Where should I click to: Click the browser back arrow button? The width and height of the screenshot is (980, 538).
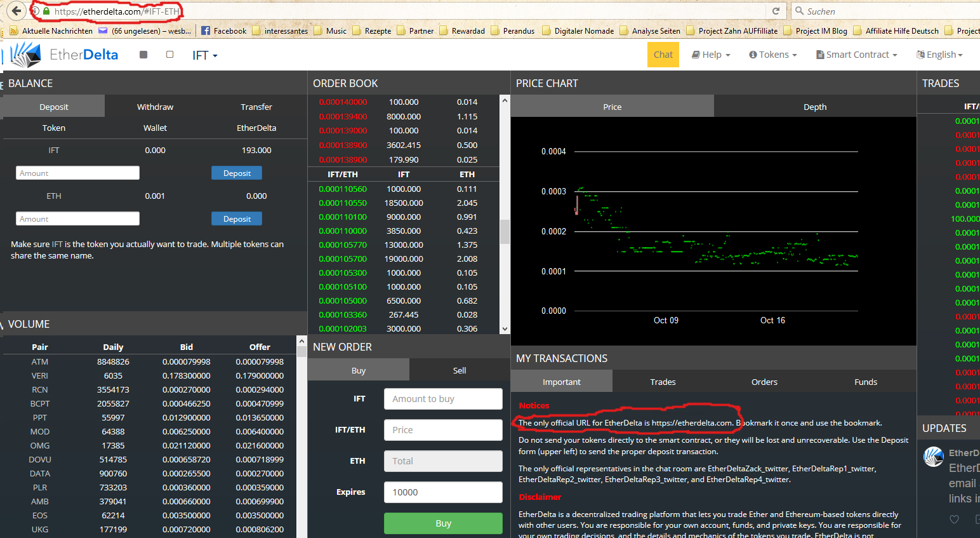click(x=17, y=11)
